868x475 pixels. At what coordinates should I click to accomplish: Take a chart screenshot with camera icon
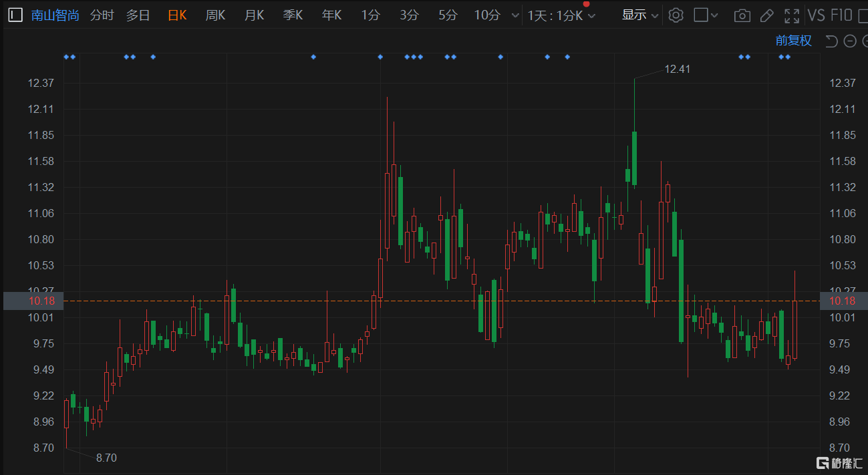click(742, 16)
